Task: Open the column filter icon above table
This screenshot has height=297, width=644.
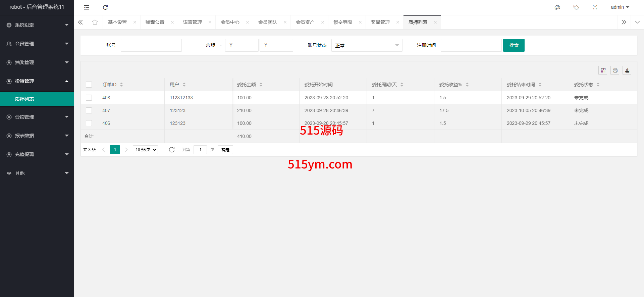Action: pyautogui.click(x=603, y=70)
